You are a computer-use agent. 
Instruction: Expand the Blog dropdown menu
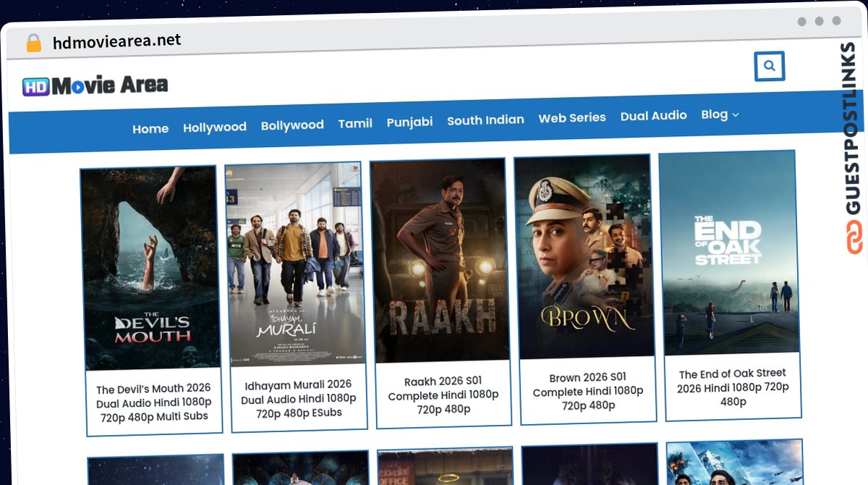coord(720,114)
